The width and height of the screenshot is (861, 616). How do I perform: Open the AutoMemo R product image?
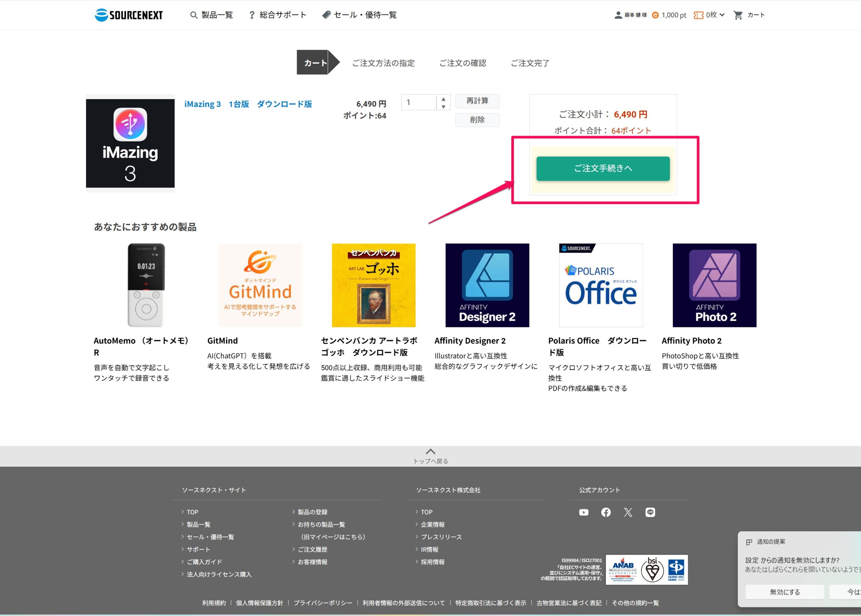tap(146, 285)
